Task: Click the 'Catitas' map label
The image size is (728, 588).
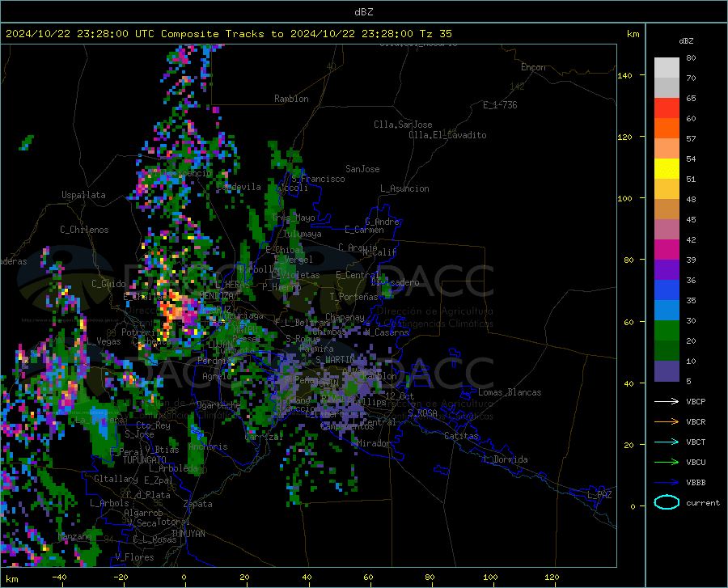Action: click(462, 436)
